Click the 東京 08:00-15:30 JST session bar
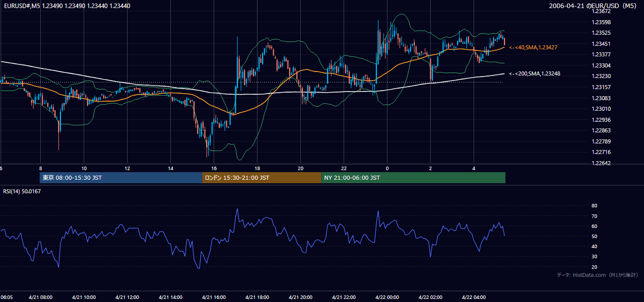 pyautogui.click(x=121, y=178)
